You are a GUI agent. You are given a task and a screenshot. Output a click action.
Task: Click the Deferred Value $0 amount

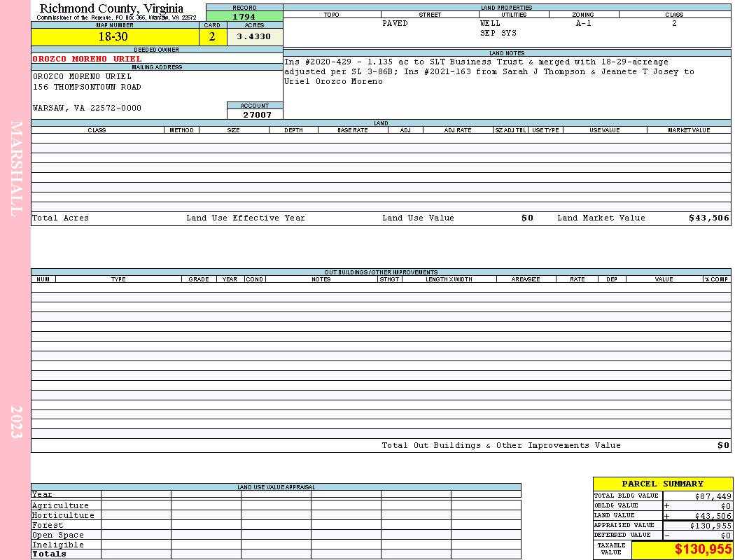[x=726, y=535]
